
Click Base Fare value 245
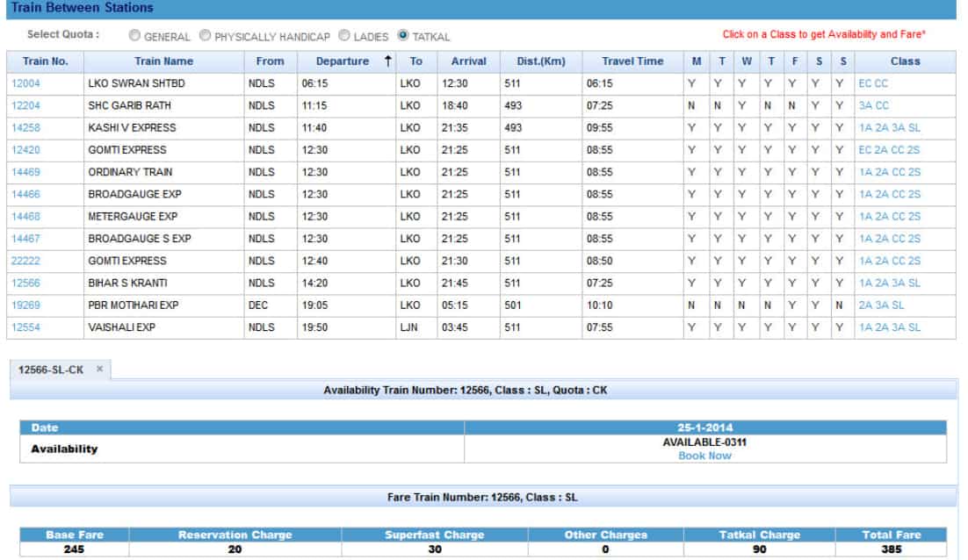click(74, 549)
